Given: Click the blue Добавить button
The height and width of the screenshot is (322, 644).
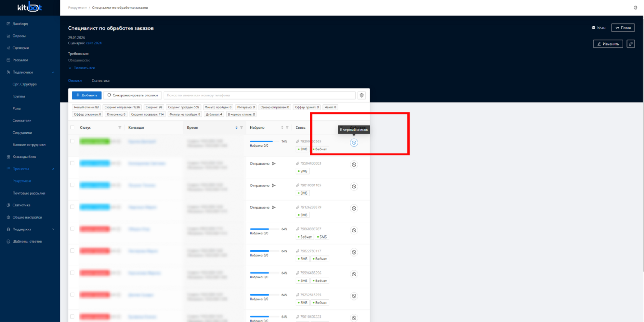Looking at the screenshot, I should pos(87,95).
